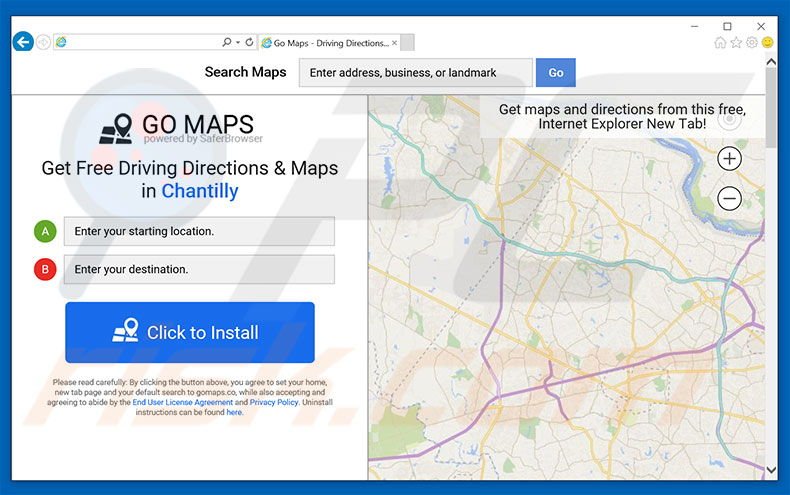Zoom in the map with plus button
The height and width of the screenshot is (495, 790).
coord(729,159)
